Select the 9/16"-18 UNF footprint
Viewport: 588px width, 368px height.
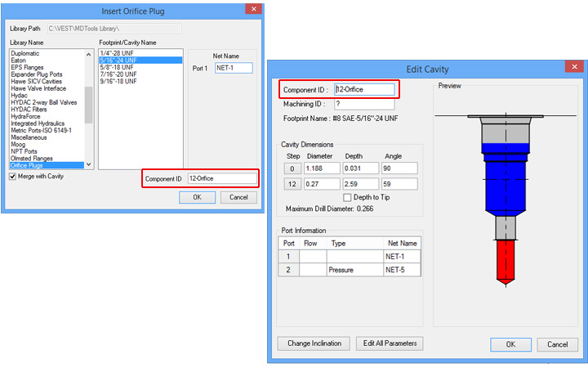[x=118, y=80]
